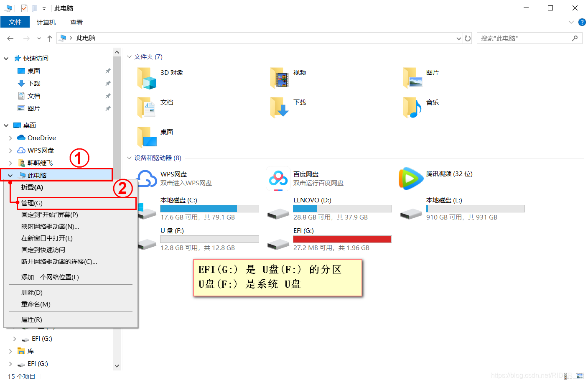Choose 映射网络驱动器(N)... from context menu
588x383 pixels.
(71, 227)
